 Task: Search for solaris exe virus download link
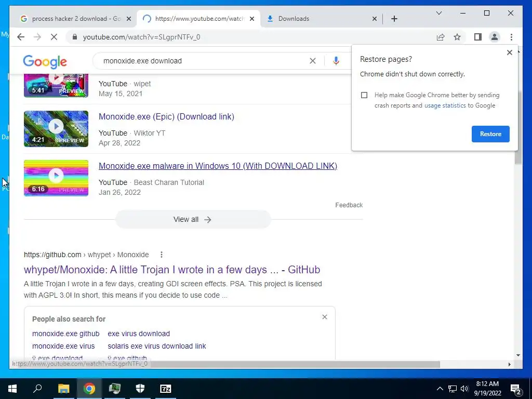157,346
